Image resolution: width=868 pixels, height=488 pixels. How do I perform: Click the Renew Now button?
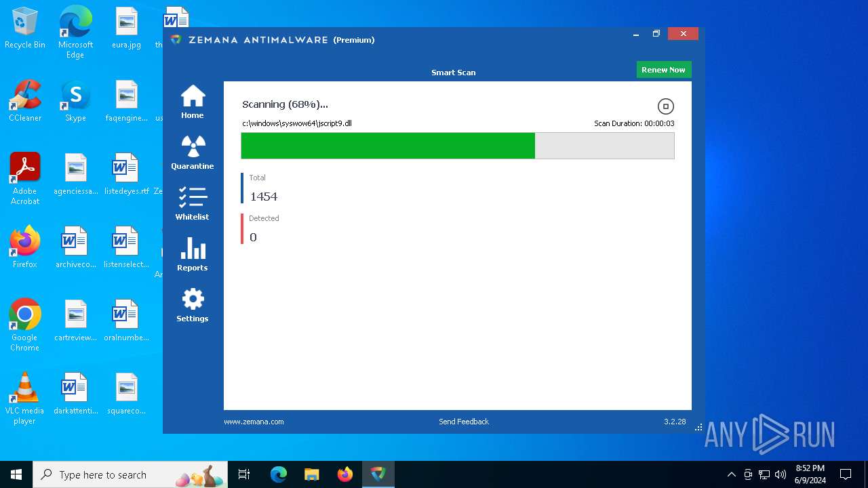click(663, 70)
